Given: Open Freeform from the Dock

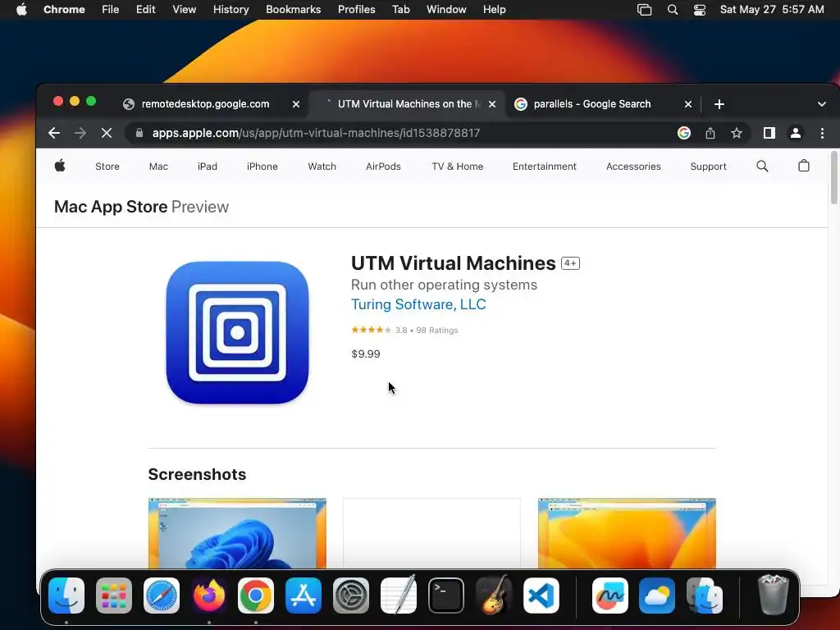Looking at the screenshot, I should [609, 596].
